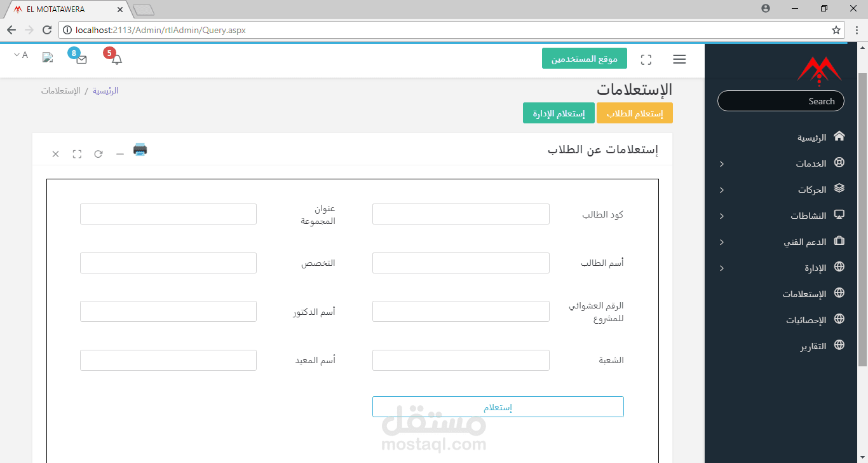Click the الشعبة input field
868x463 pixels.
tap(461, 361)
